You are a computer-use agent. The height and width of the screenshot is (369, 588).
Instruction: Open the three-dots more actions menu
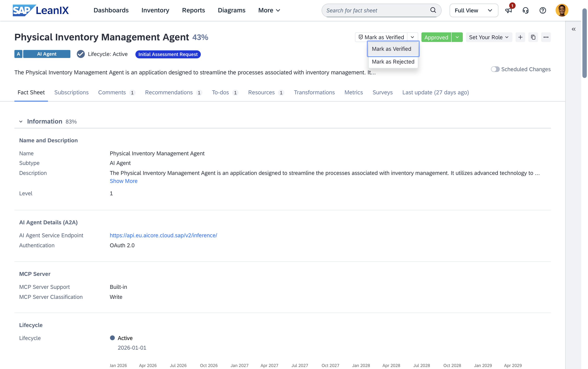[x=546, y=37]
